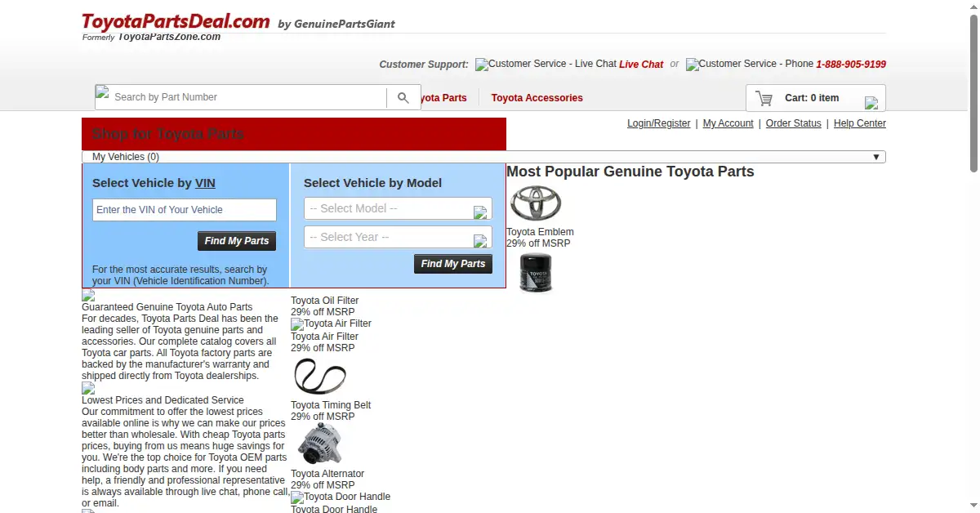Click the Cart: 0 item box
This screenshot has width=980, height=513.
(816, 98)
